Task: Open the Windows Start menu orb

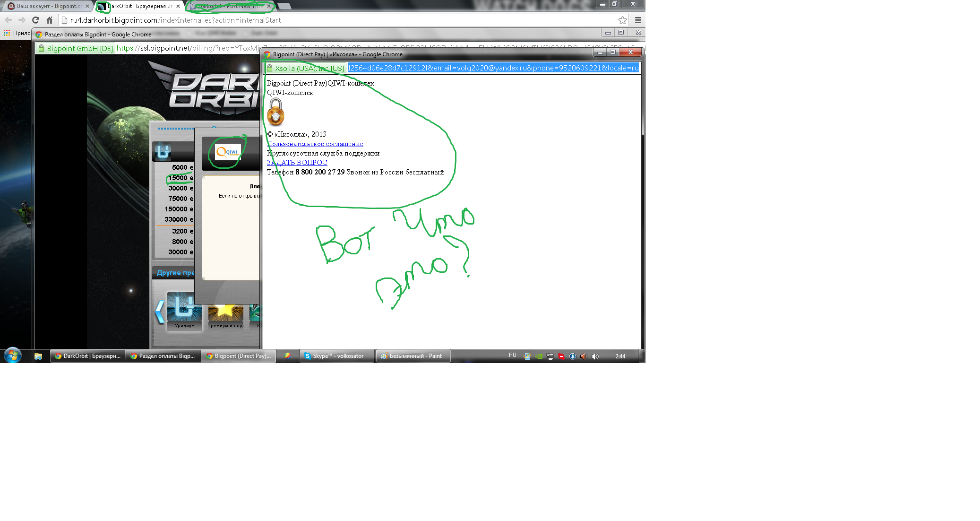Action: [x=13, y=356]
